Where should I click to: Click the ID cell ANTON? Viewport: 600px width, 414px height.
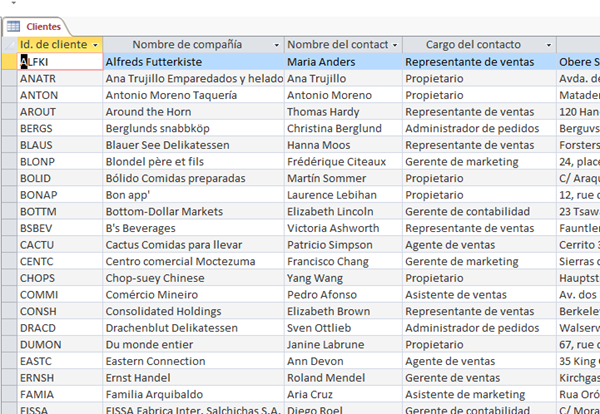[60, 95]
